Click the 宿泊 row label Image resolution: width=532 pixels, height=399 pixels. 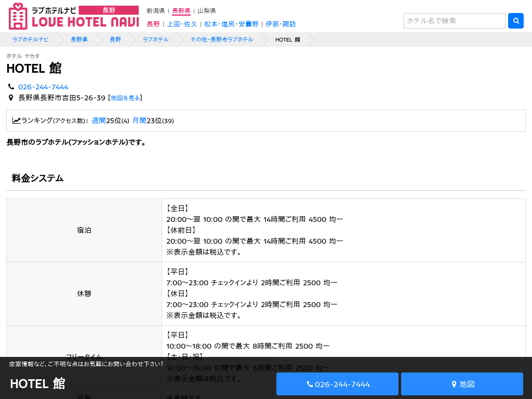pyautogui.click(x=84, y=230)
